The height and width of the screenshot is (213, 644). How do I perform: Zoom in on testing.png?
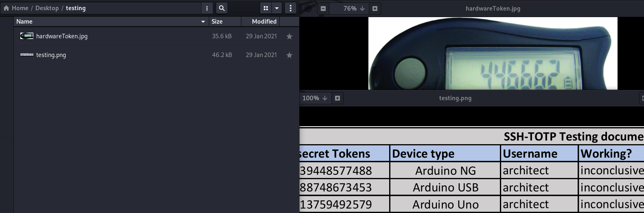coord(337,98)
